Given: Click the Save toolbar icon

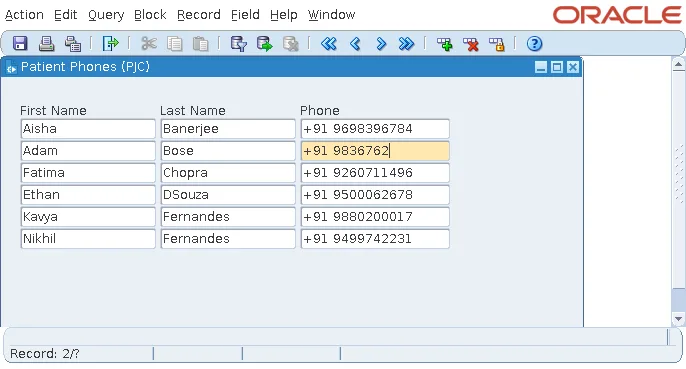Looking at the screenshot, I should (x=20, y=44).
